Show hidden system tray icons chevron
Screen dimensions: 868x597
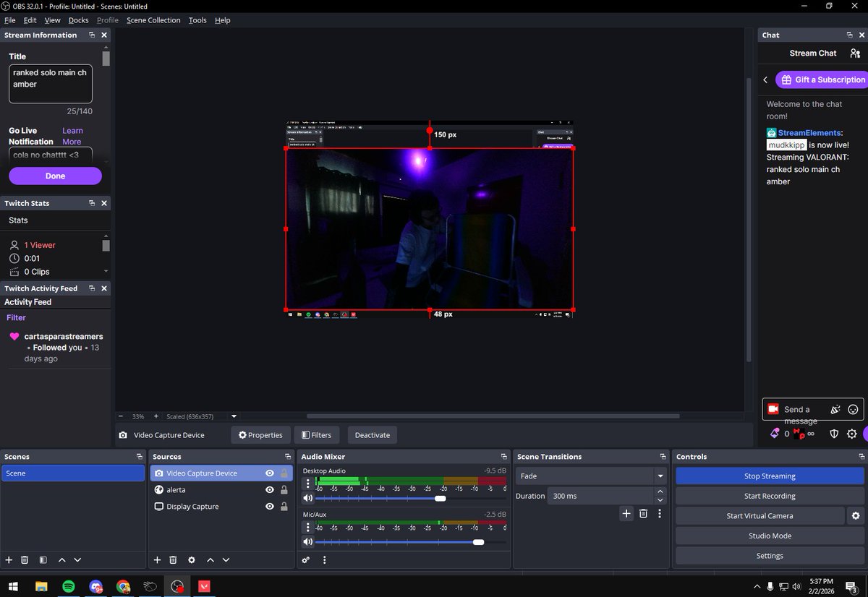coord(757,586)
